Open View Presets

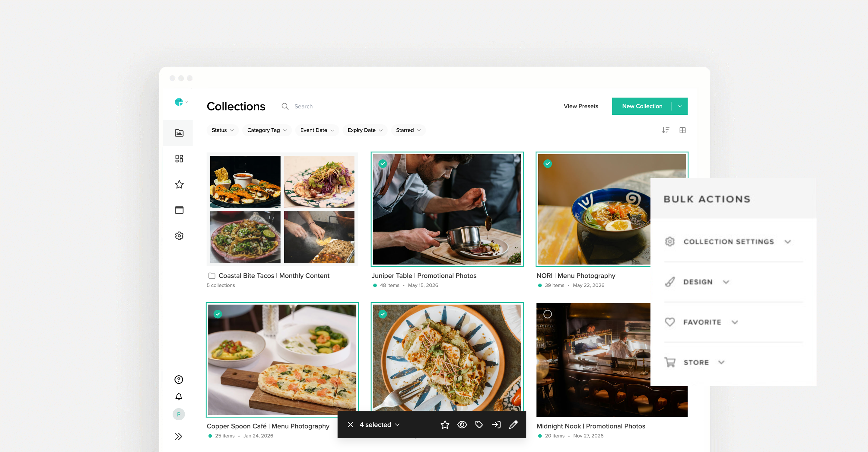[x=580, y=106]
